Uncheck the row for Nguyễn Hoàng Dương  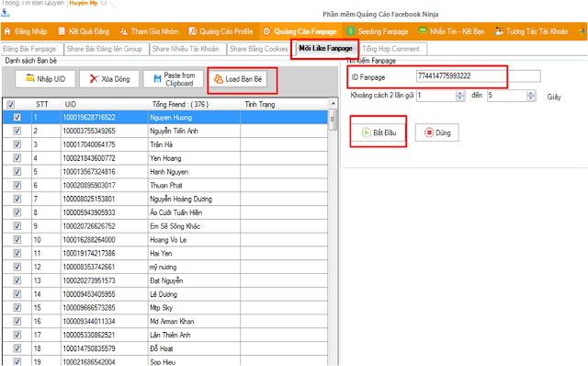click(17, 199)
